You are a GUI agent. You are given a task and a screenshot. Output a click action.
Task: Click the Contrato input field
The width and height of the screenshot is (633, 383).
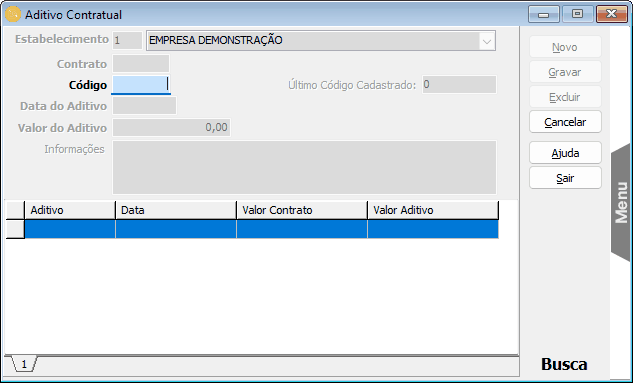(x=141, y=64)
